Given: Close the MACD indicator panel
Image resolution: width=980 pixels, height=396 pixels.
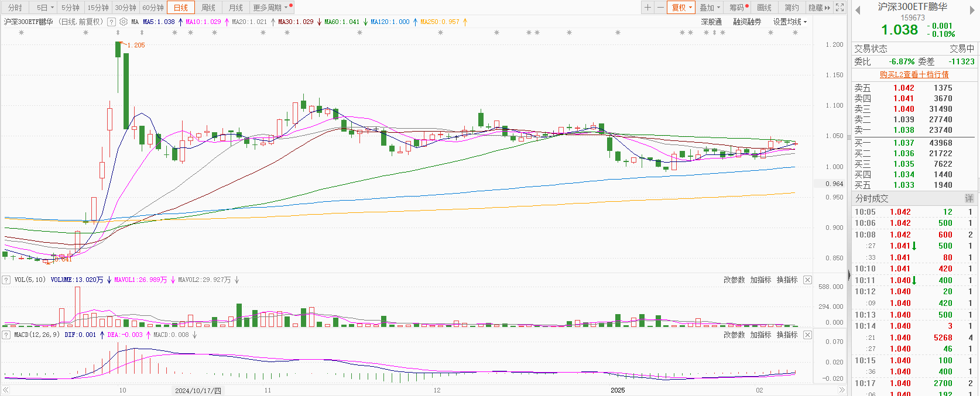Looking at the screenshot, I should pos(807,335).
